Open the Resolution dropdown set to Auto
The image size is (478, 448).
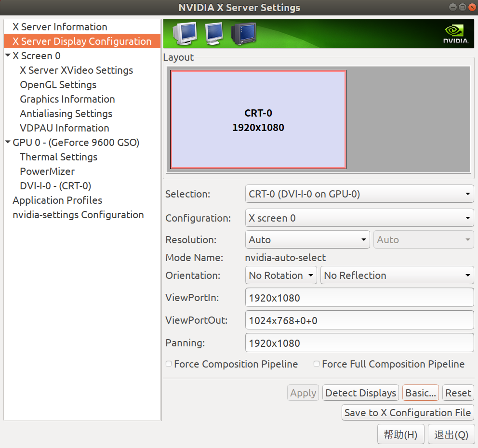click(307, 239)
